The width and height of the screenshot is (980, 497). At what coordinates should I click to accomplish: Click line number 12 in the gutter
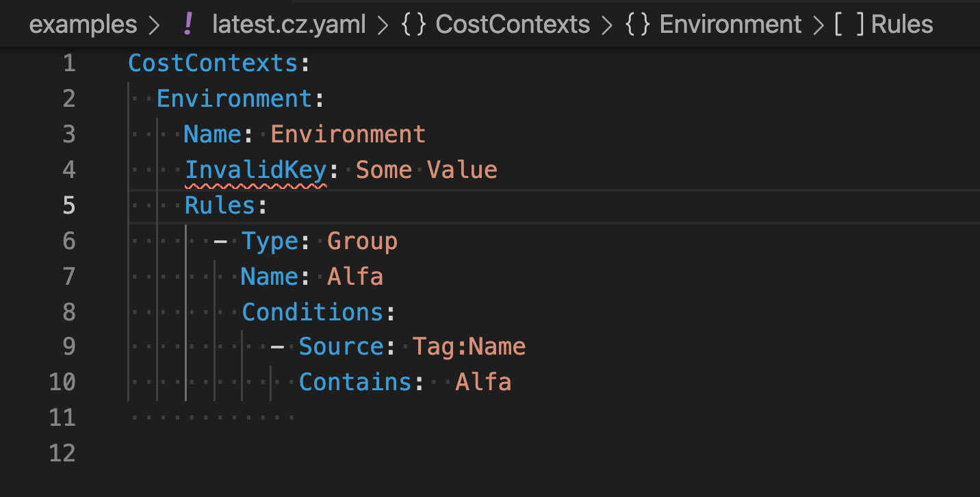pyautogui.click(x=62, y=453)
